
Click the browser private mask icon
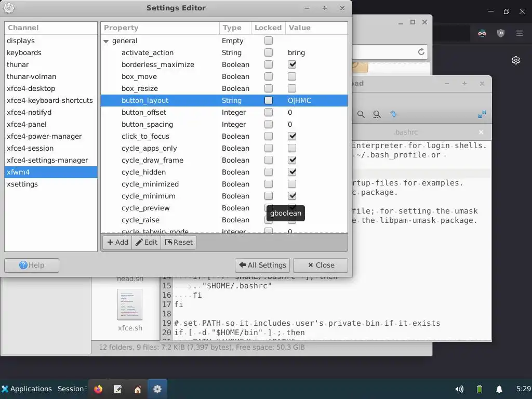point(482,33)
